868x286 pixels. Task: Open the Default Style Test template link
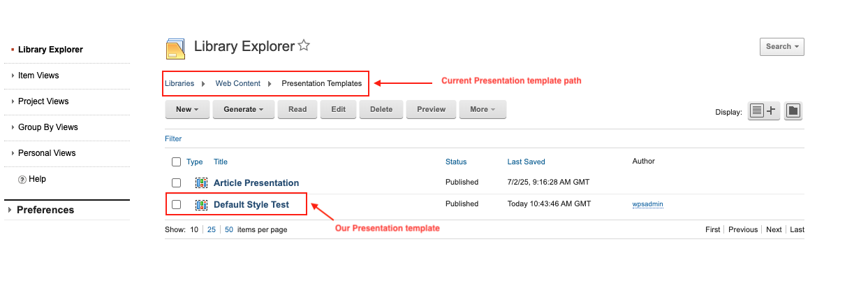tap(251, 205)
